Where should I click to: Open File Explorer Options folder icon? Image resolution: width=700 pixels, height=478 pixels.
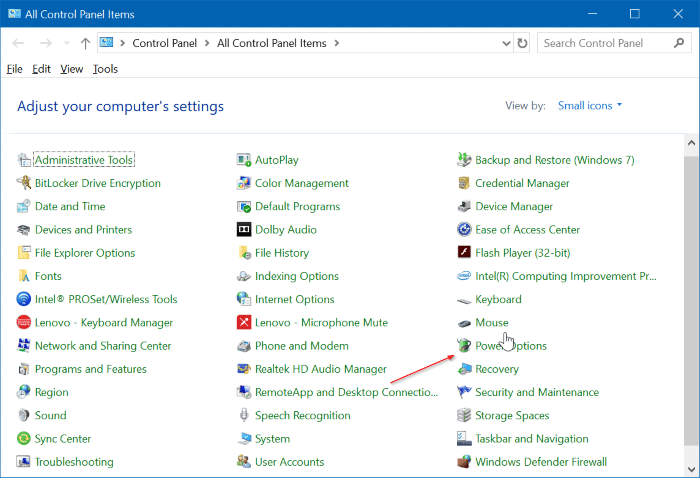(24, 253)
